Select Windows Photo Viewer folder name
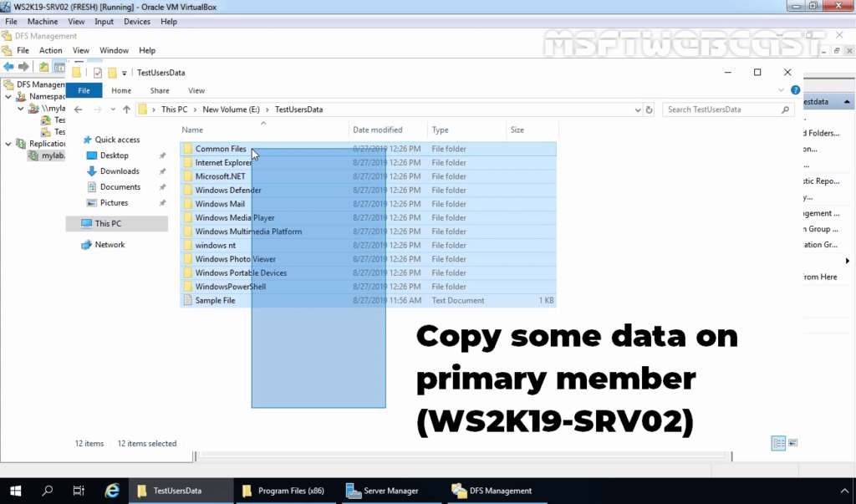Image resolution: width=856 pixels, height=504 pixels. coord(235,259)
